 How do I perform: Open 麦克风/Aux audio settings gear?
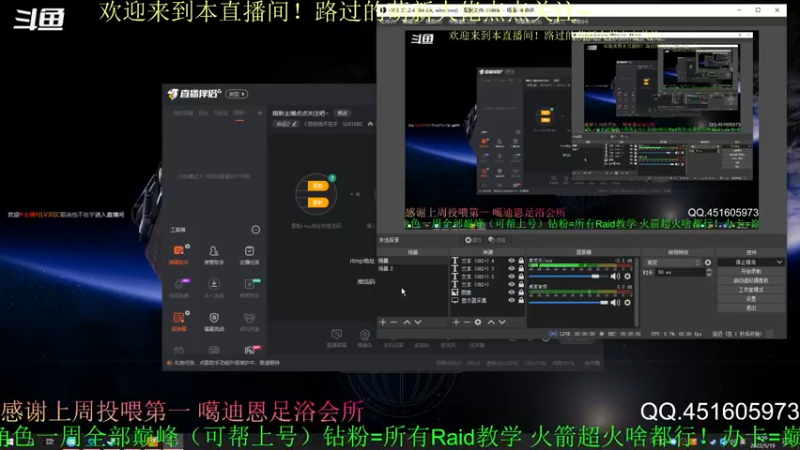coord(628,276)
